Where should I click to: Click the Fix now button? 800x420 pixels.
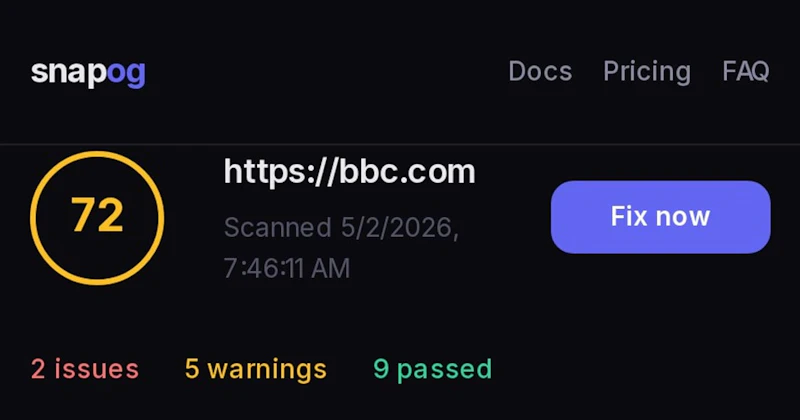[661, 217]
